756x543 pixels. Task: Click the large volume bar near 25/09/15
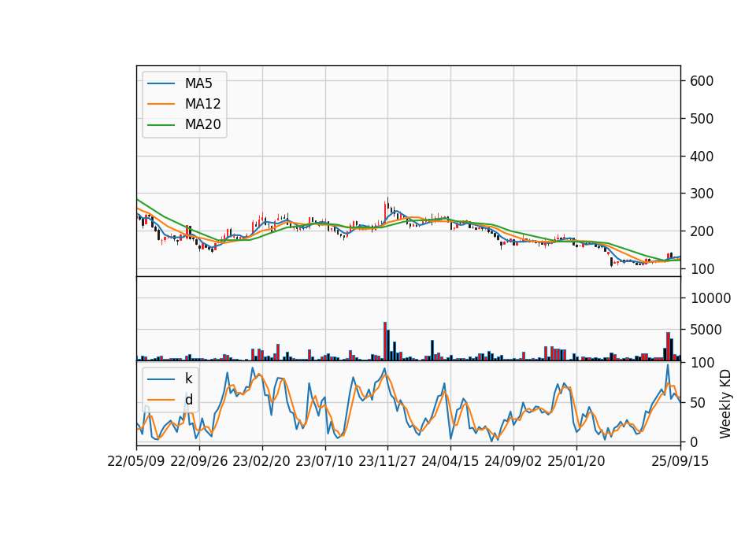(669, 346)
